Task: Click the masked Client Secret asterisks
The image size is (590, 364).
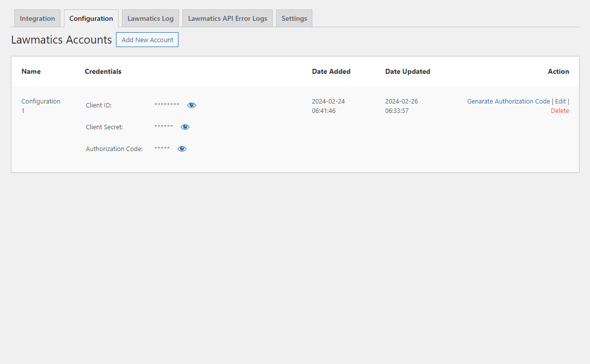Action: [164, 126]
